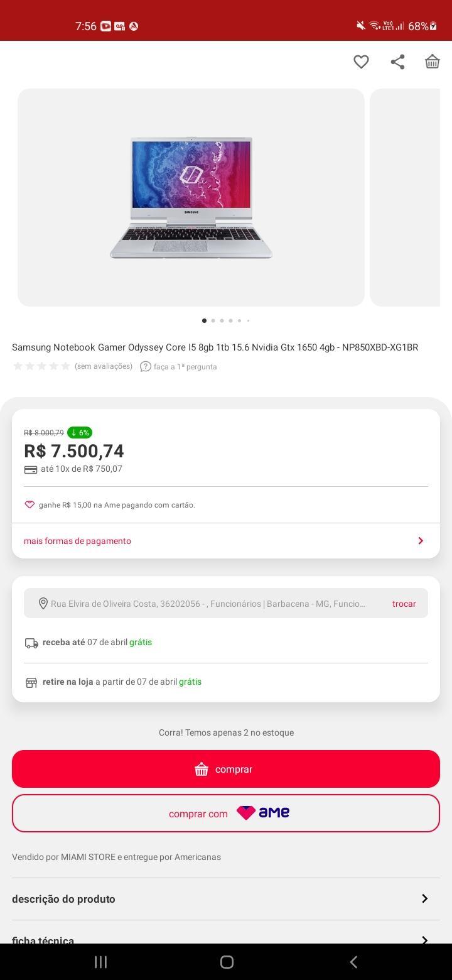The image size is (452, 980).
Task: Tap the Android back navigation button
Action: (x=353, y=962)
